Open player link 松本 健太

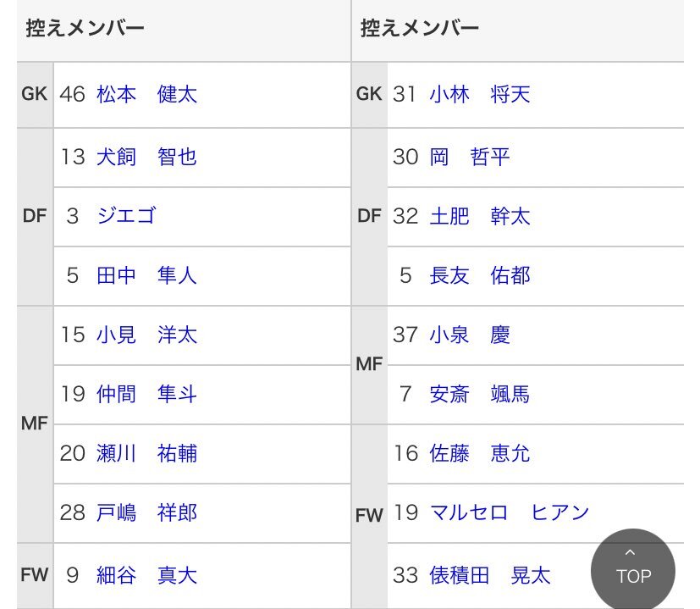(147, 95)
